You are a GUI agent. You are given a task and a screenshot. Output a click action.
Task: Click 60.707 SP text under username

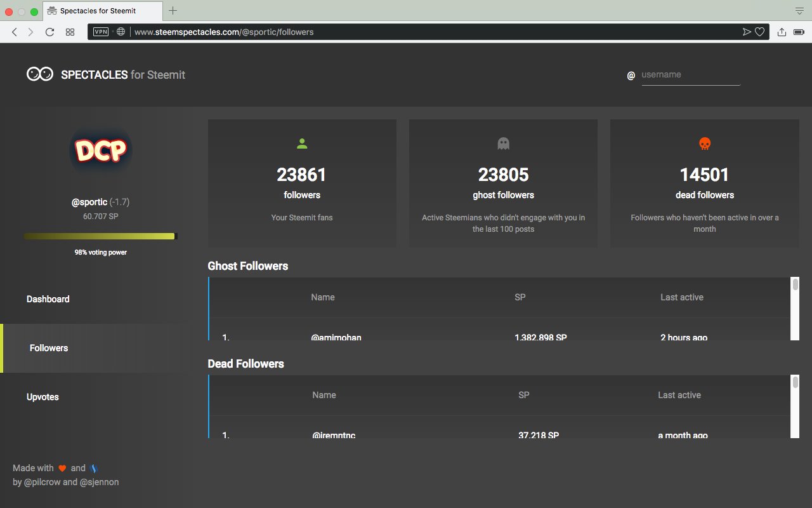click(101, 217)
